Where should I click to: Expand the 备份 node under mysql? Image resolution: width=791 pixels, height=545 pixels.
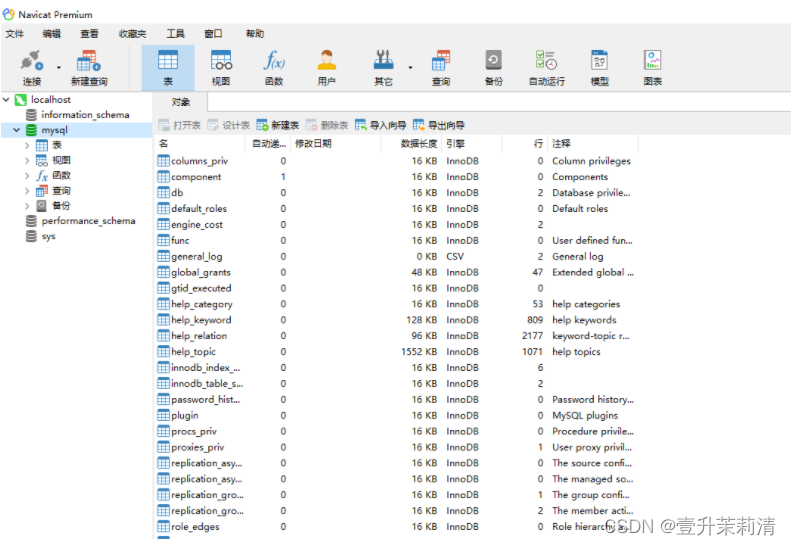[x=27, y=206]
